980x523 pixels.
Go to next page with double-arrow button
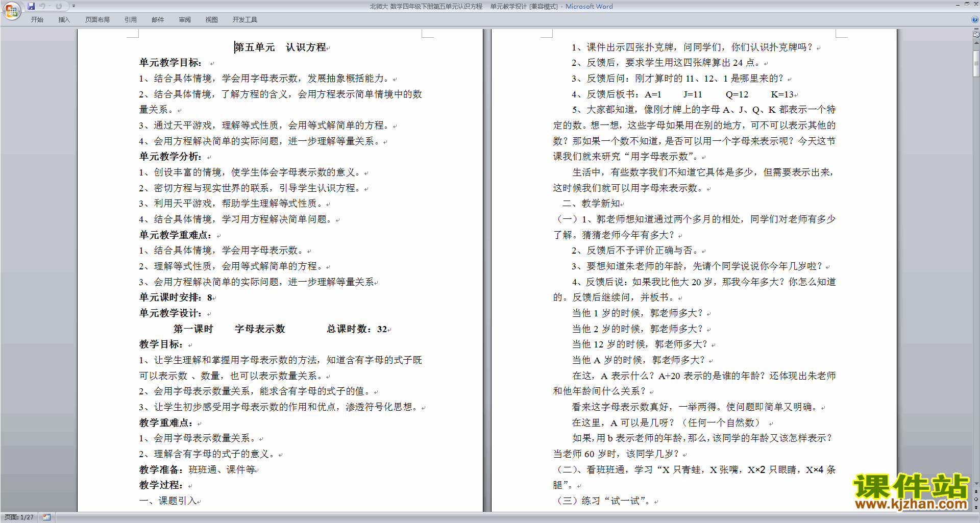976,507
